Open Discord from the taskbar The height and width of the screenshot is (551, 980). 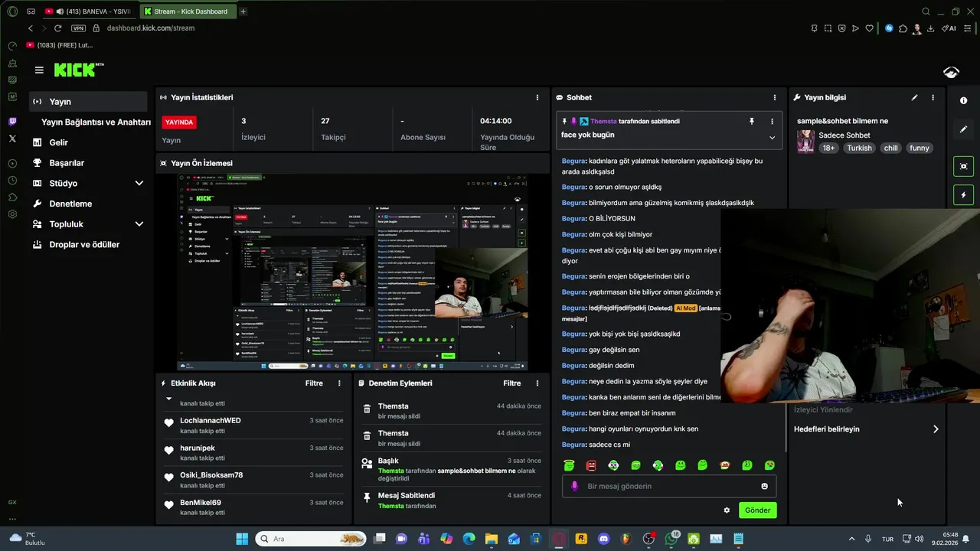[x=604, y=539]
